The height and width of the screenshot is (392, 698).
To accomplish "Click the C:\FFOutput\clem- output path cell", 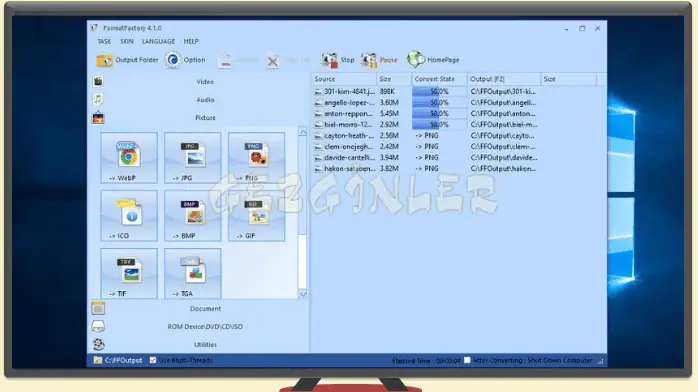I will point(503,146).
